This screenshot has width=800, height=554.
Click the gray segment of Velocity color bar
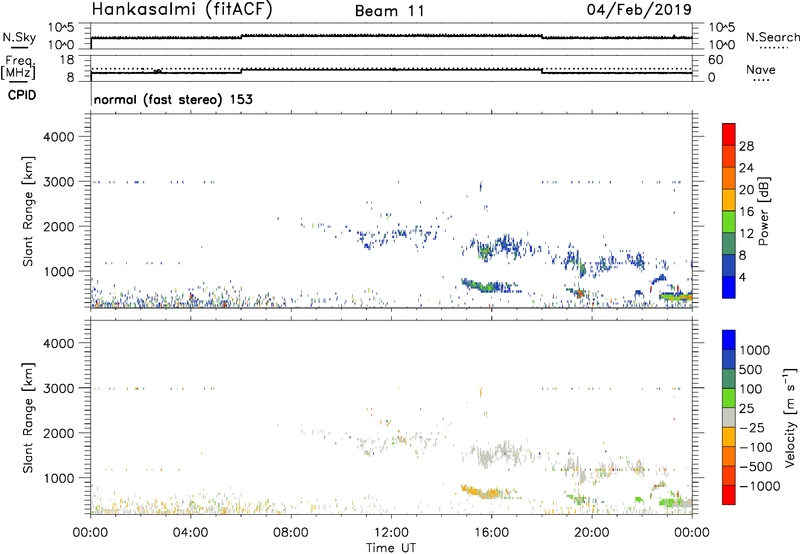pyautogui.click(x=729, y=417)
